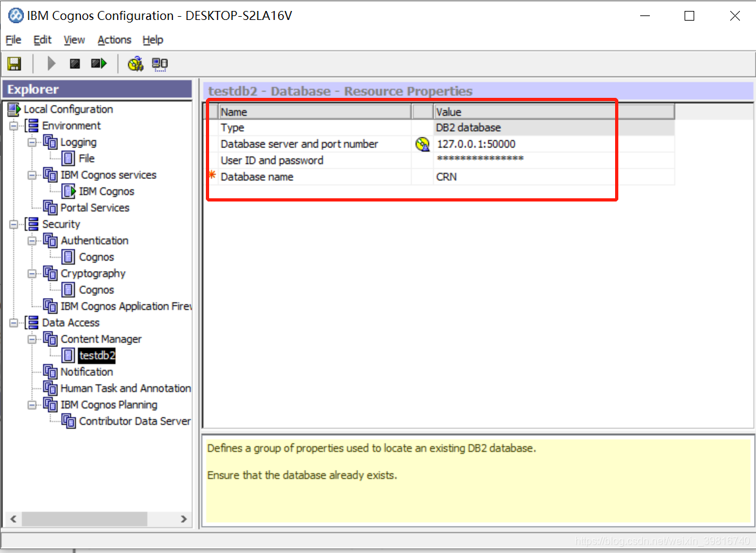Click the IBM Cognos Configuration title bar icon

pyautogui.click(x=15, y=16)
